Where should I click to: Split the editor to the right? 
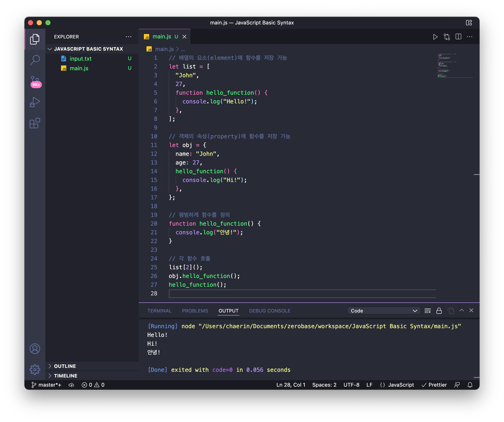tap(458, 37)
